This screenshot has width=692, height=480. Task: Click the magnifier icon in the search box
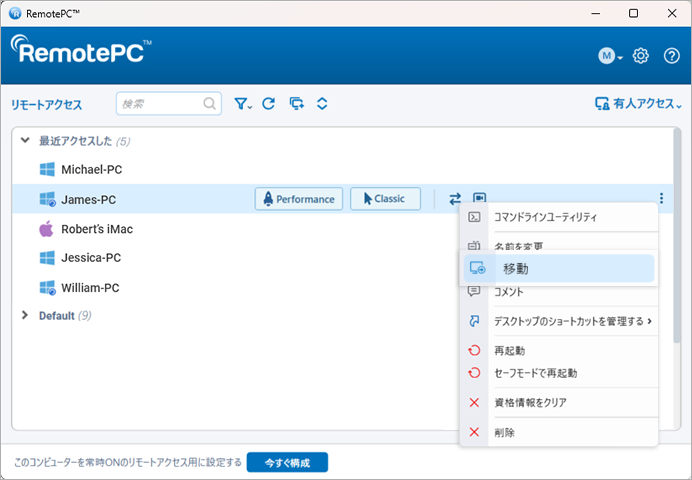tap(210, 104)
